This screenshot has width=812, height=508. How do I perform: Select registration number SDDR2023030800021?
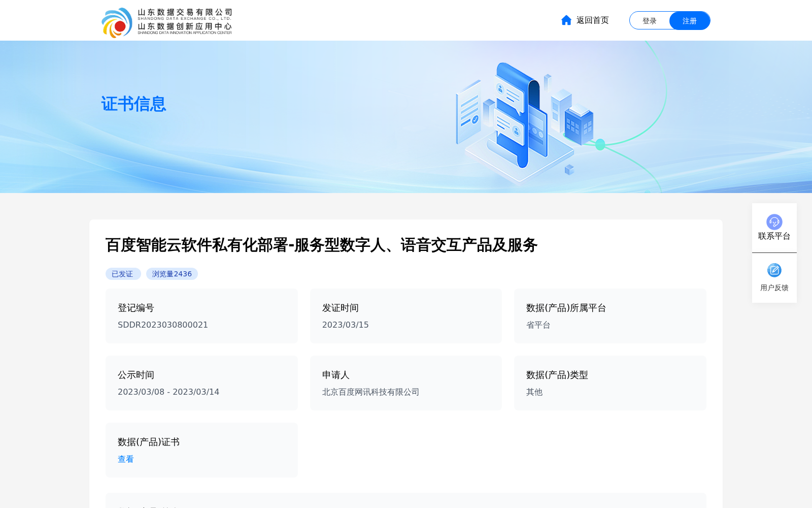[163, 325]
